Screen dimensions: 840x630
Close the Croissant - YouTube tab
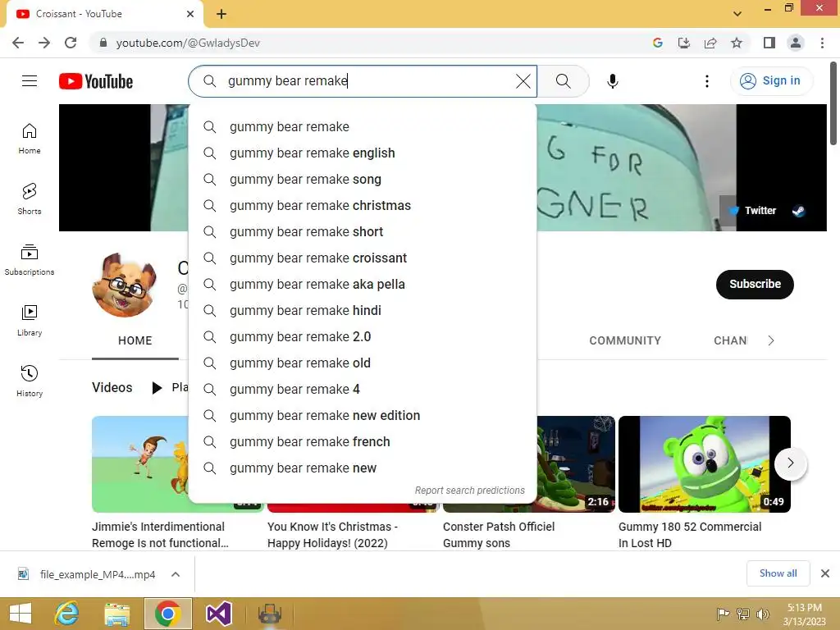click(x=189, y=14)
